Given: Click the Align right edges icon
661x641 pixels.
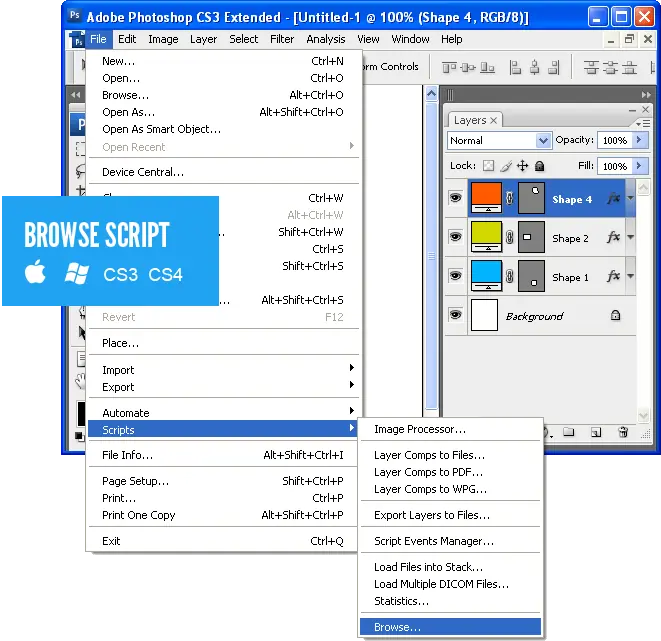Looking at the screenshot, I should point(554,67).
